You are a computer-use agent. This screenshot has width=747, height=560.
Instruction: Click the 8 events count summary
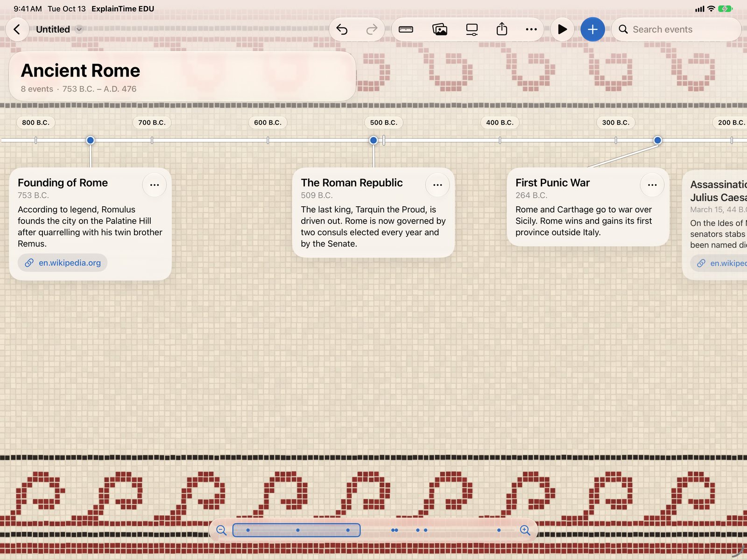click(37, 89)
